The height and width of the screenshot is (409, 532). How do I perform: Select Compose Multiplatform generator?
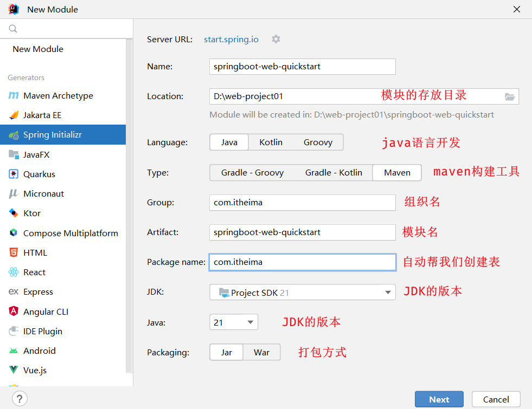63,233
